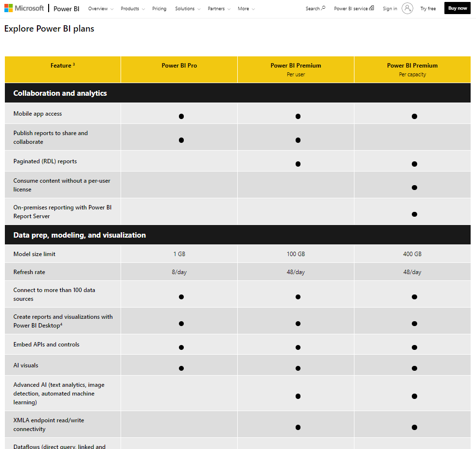This screenshot has height=449, width=476.
Task: Click the Mobile app access row label
Action: [37, 113]
